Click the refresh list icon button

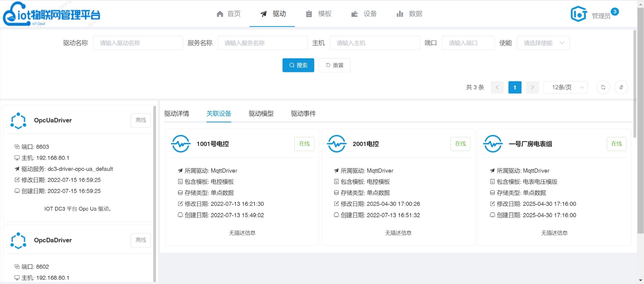[x=603, y=87]
